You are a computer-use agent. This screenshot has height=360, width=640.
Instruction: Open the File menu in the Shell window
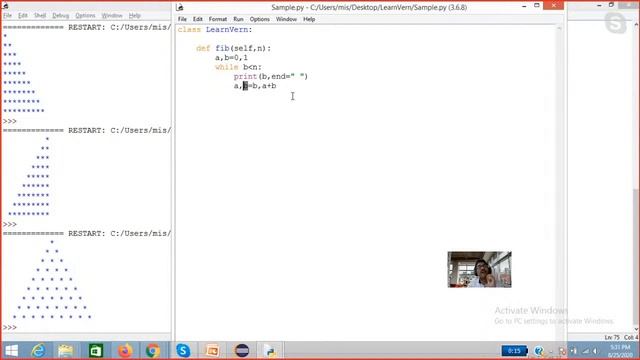coord(7,16)
